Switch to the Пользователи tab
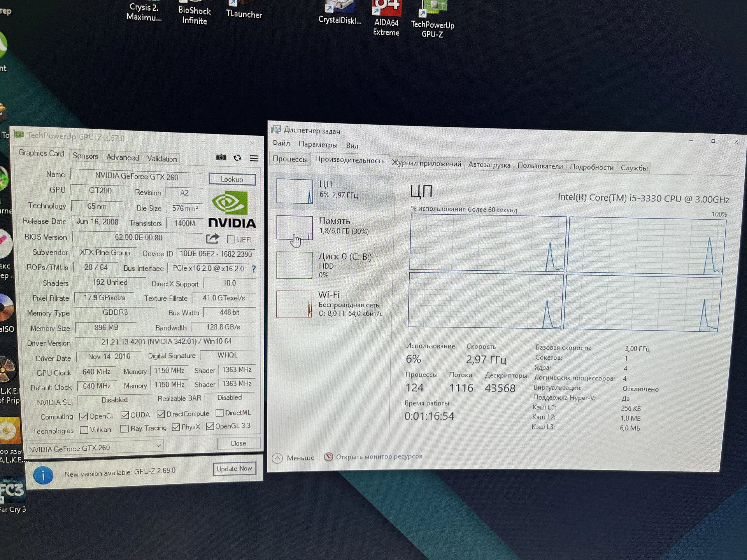Image resolution: width=747 pixels, height=560 pixels. [x=540, y=166]
